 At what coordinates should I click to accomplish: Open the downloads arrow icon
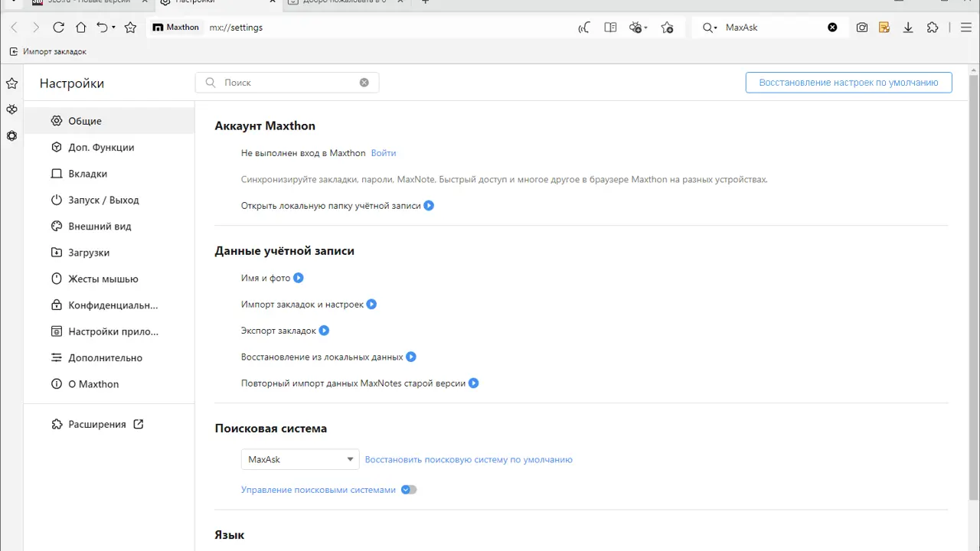click(x=908, y=28)
